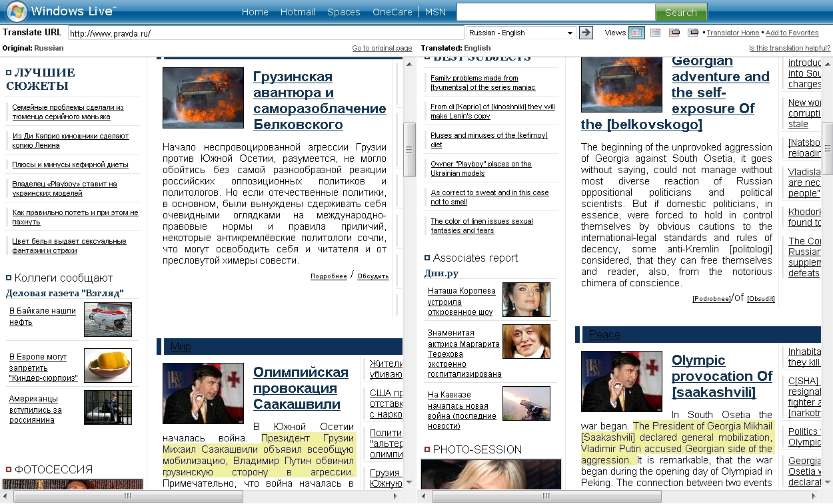Select the third Views layout icon

tap(674, 33)
